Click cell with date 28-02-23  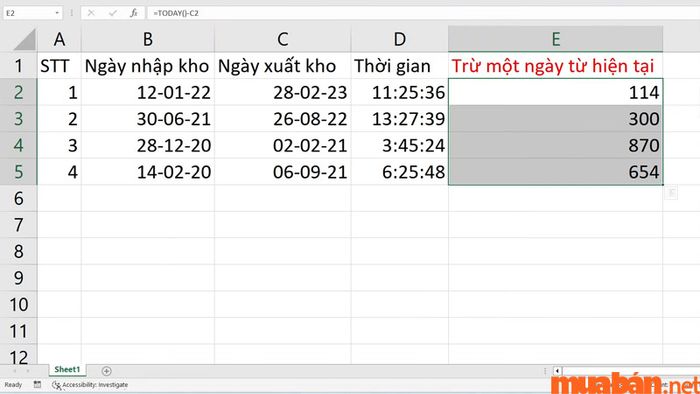click(283, 92)
